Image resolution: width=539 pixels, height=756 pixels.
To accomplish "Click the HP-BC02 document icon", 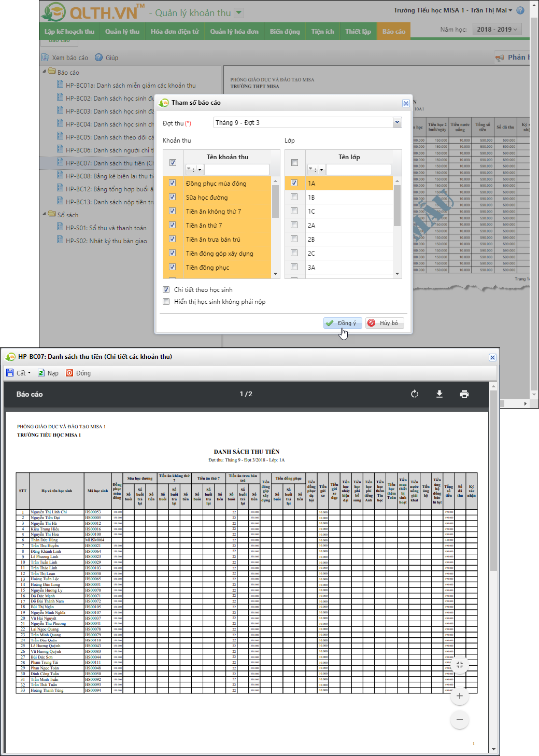I will pos(60,97).
